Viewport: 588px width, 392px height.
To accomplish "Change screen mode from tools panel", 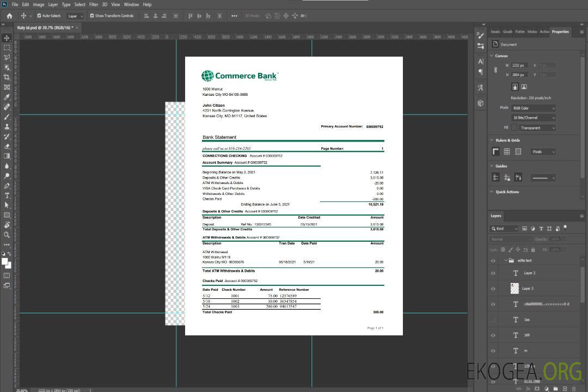I will (7, 285).
